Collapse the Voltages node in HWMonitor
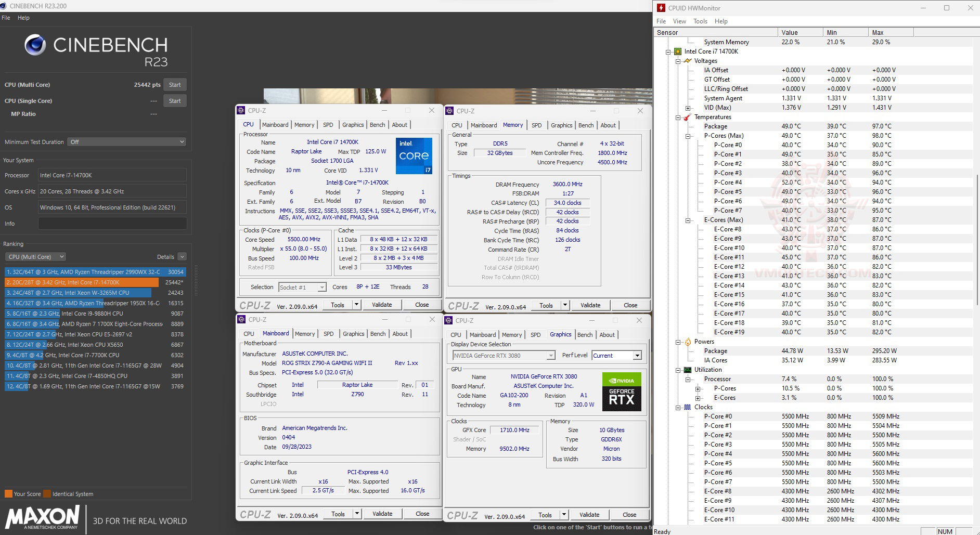 tap(678, 61)
